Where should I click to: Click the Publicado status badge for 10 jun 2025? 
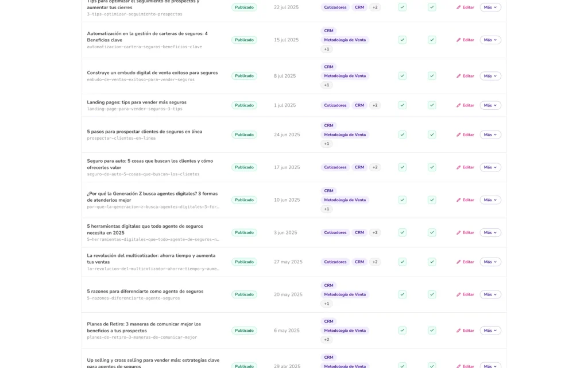(x=244, y=200)
